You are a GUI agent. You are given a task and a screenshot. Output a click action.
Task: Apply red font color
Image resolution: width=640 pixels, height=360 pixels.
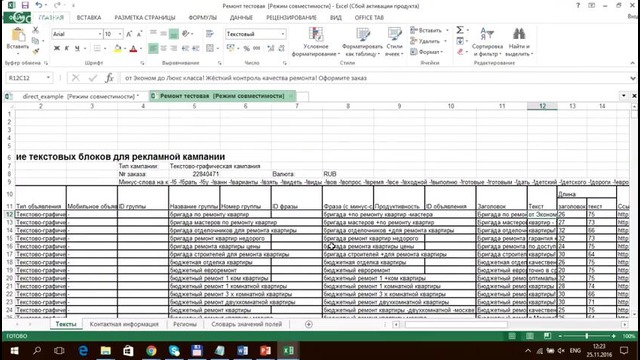click(x=133, y=49)
